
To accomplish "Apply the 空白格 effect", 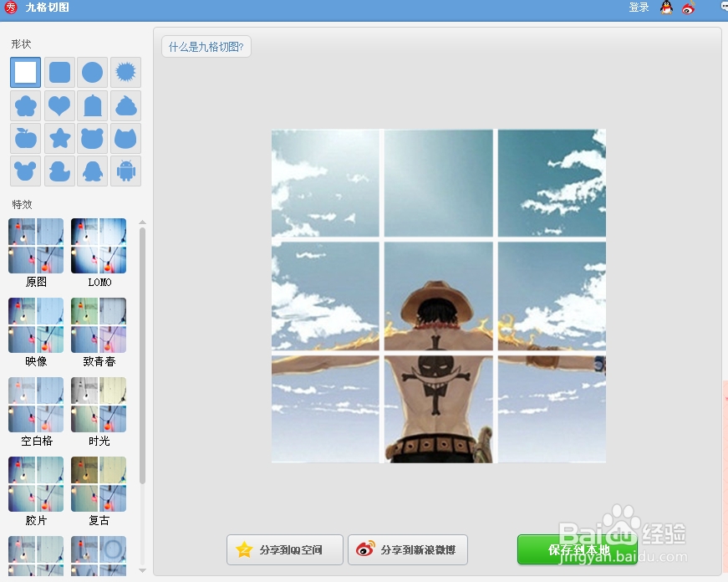I will (x=36, y=411).
